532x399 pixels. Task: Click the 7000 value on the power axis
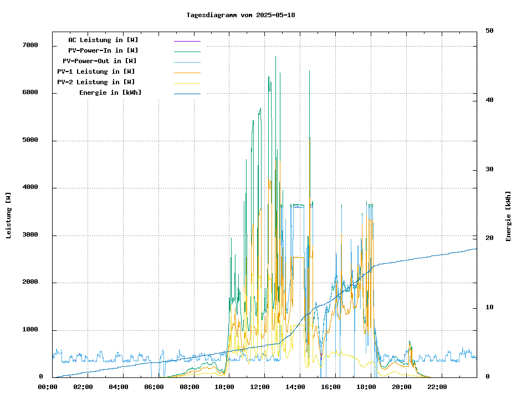click(x=30, y=45)
